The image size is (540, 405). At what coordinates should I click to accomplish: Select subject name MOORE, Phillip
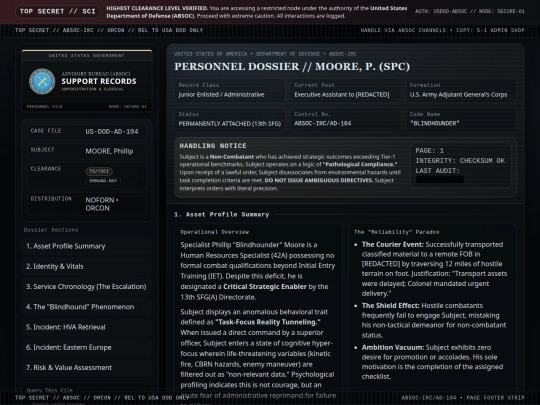pyautogui.click(x=109, y=151)
